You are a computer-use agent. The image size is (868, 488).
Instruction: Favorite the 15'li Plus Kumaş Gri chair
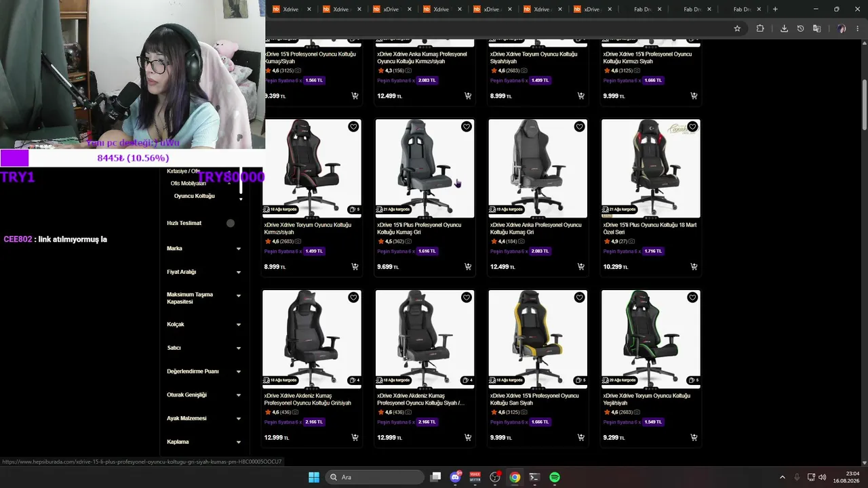(467, 127)
